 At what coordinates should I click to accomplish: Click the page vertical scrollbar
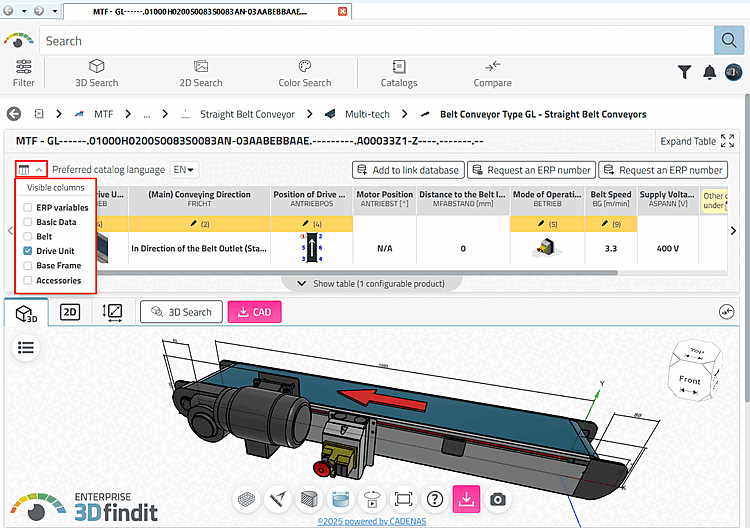pos(747,249)
